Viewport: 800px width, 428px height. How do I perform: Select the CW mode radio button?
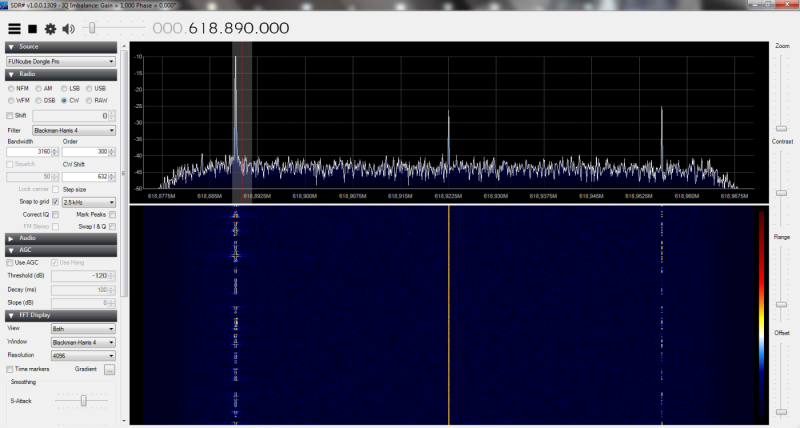tap(64, 100)
